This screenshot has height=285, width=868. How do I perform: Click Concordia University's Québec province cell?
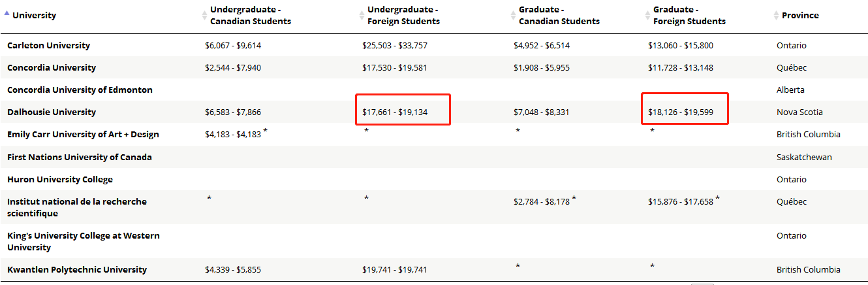click(x=792, y=67)
